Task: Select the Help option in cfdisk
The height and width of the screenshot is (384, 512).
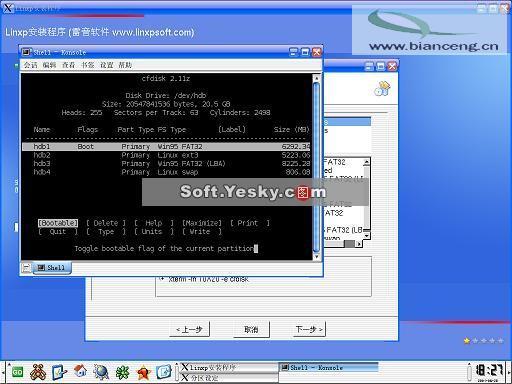Action: pos(154,223)
